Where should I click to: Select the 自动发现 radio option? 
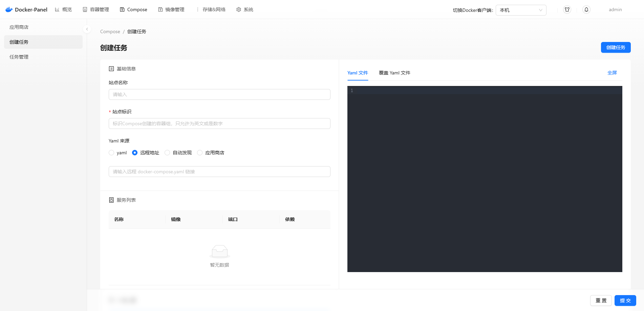tap(167, 153)
